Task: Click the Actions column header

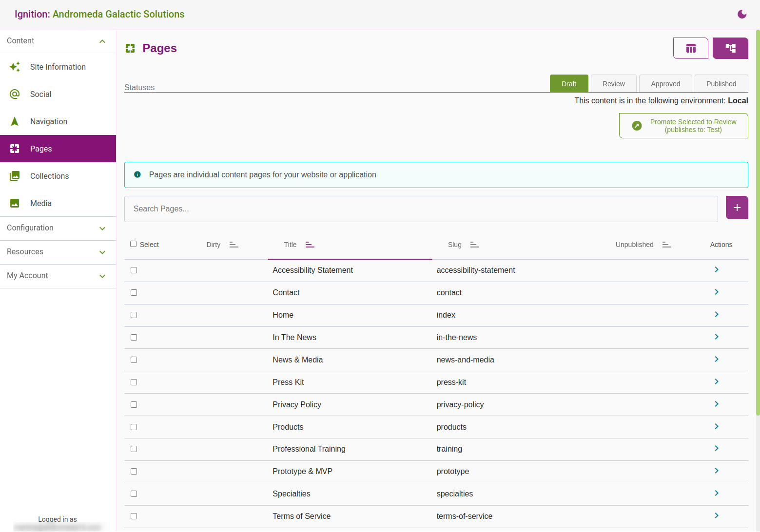Action: 721,245
